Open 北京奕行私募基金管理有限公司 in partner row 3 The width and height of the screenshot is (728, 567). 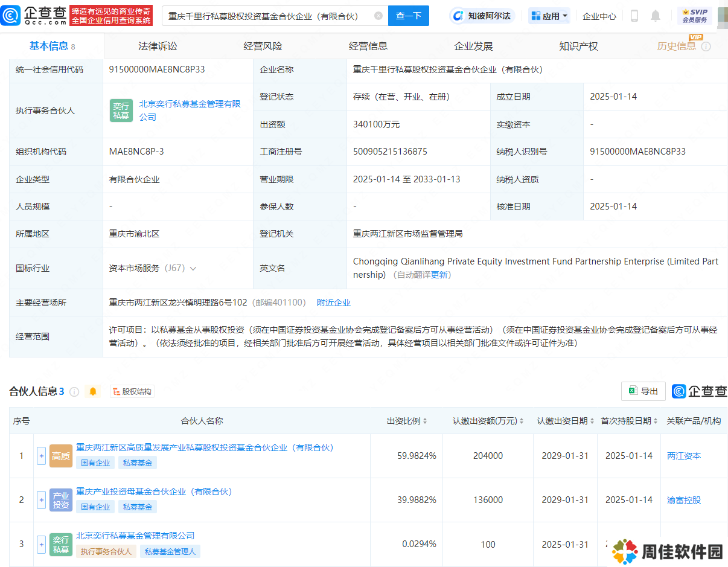(x=135, y=536)
